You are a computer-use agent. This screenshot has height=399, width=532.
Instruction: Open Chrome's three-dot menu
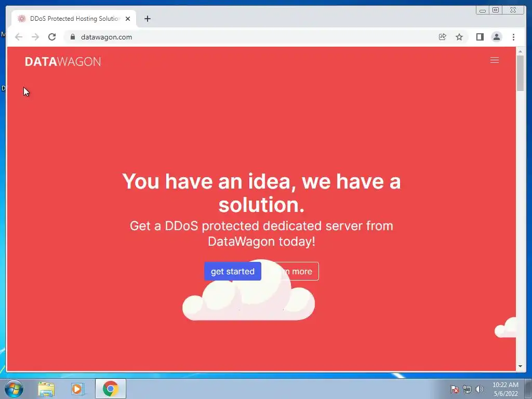coord(513,37)
